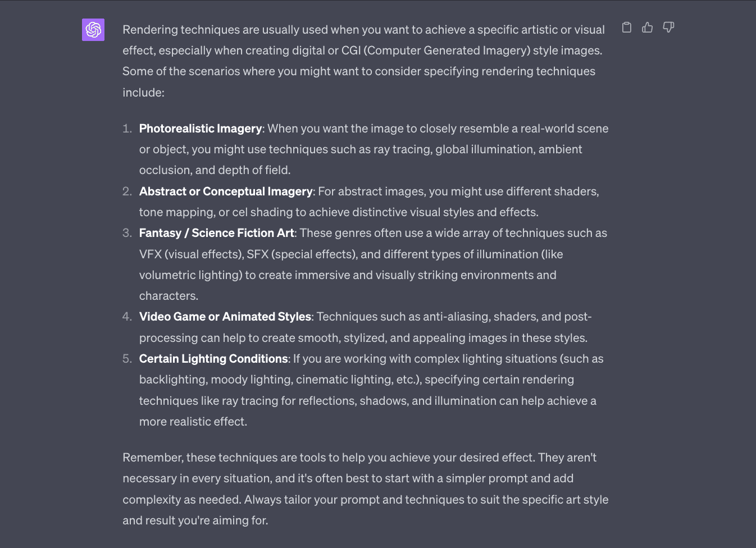Click the line "occlusion, and depth of field."
The image size is (756, 548).
coord(215,170)
